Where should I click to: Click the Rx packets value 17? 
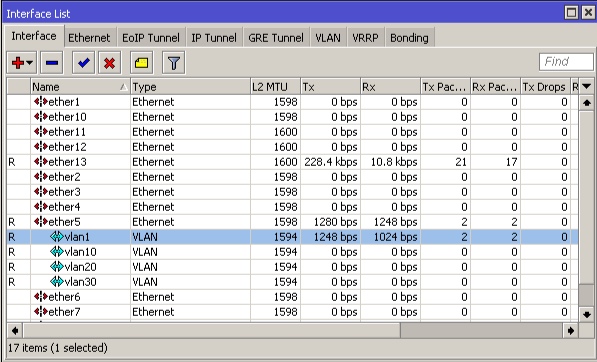[x=511, y=162]
